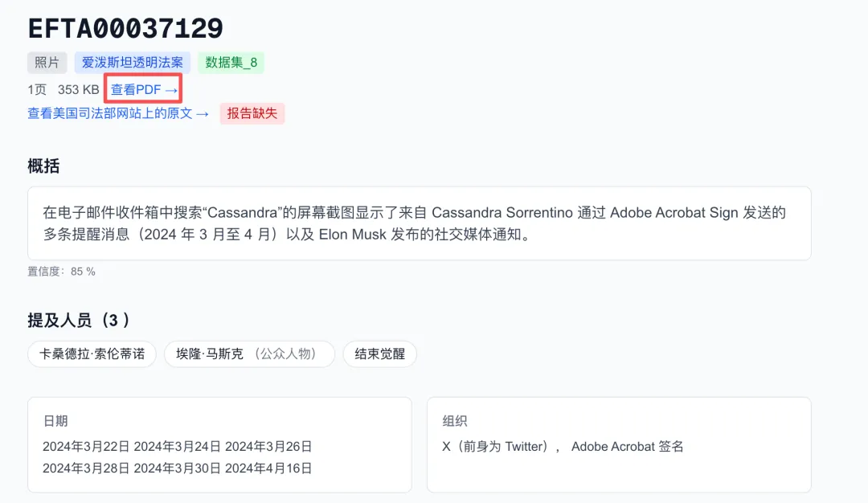Select the 照片 tag
This screenshot has height=503, width=868.
click(47, 63)
